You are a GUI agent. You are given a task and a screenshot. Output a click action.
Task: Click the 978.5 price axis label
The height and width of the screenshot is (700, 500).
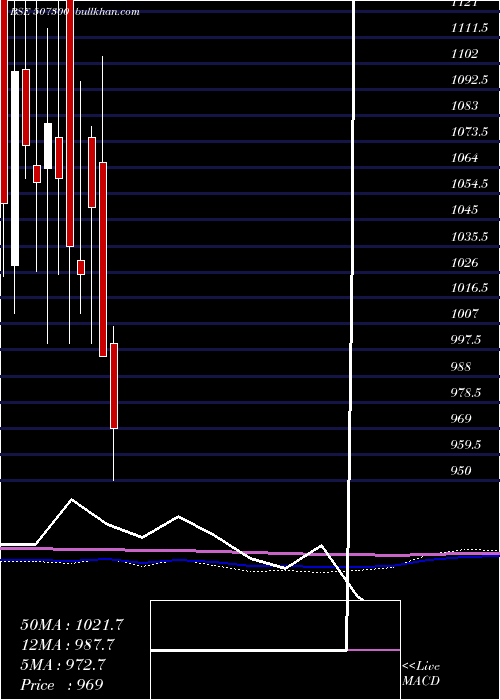465,393
